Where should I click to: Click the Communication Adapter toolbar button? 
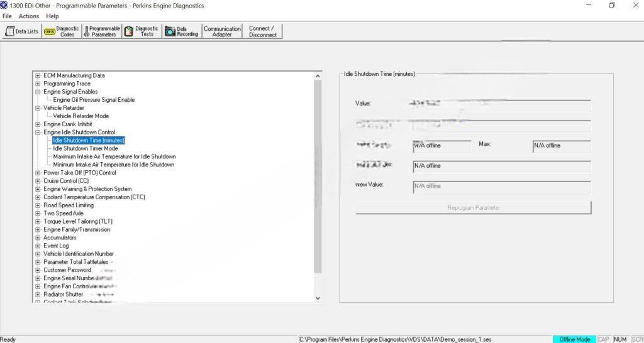[222, 31]
